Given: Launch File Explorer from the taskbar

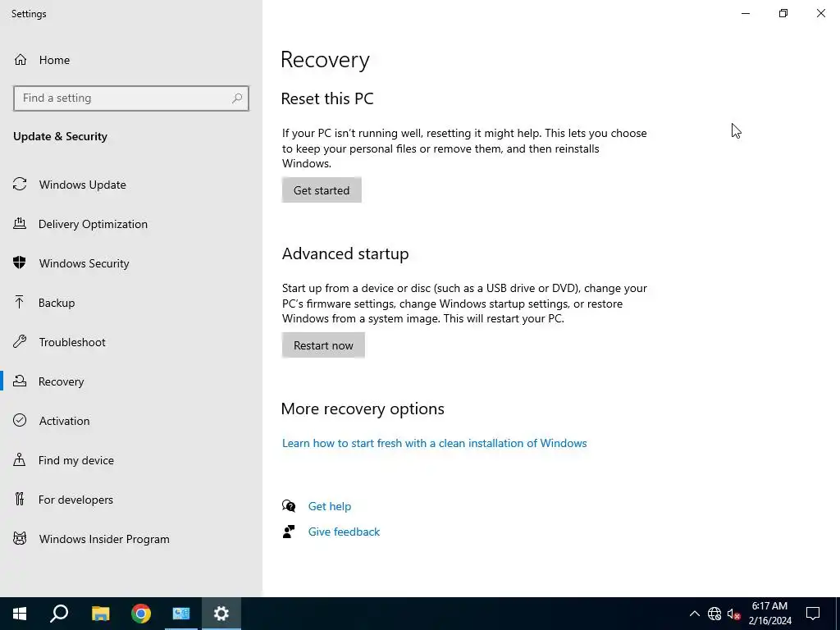Looking at the screenshot, I should pyautogui.click(x=100, y=614).
